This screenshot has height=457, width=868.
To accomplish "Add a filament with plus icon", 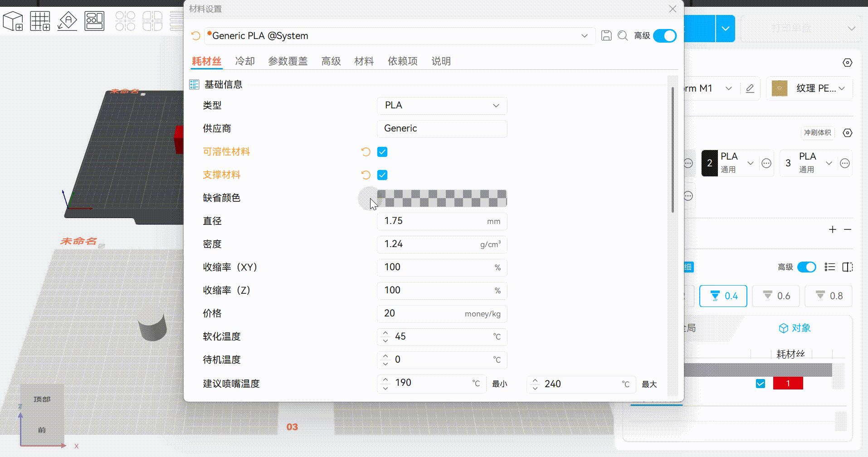I will click(x=833, y=229).
